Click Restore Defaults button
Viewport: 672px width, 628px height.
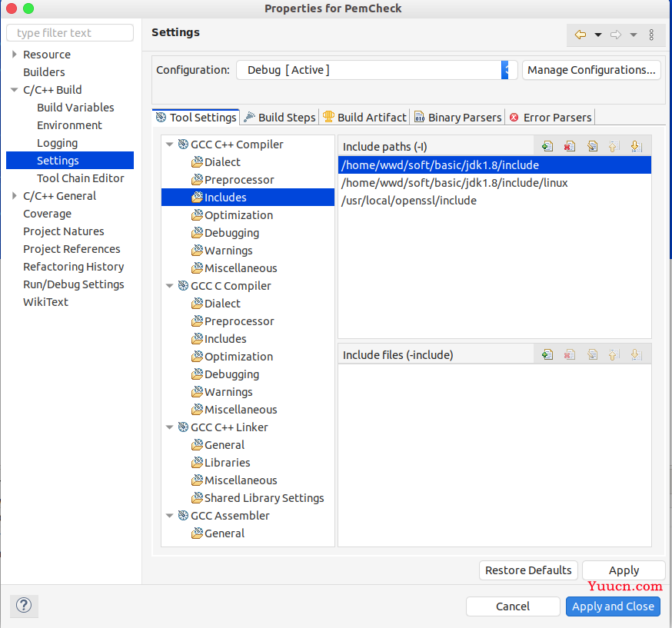[528, 570]
